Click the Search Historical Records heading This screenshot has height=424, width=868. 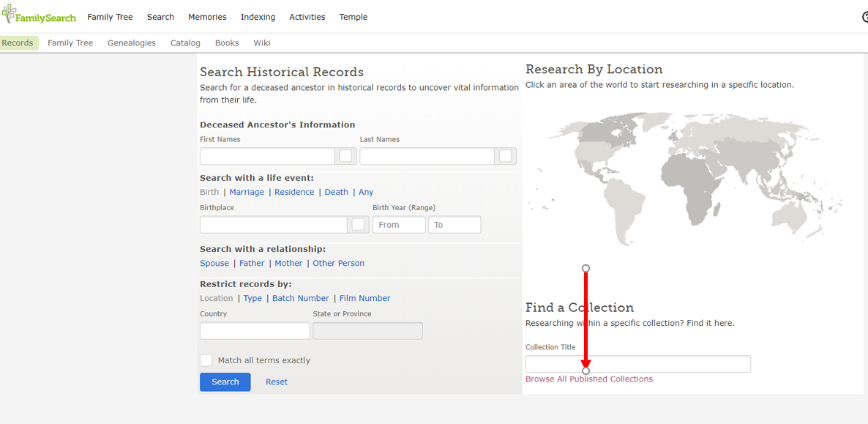click(282, 72)
